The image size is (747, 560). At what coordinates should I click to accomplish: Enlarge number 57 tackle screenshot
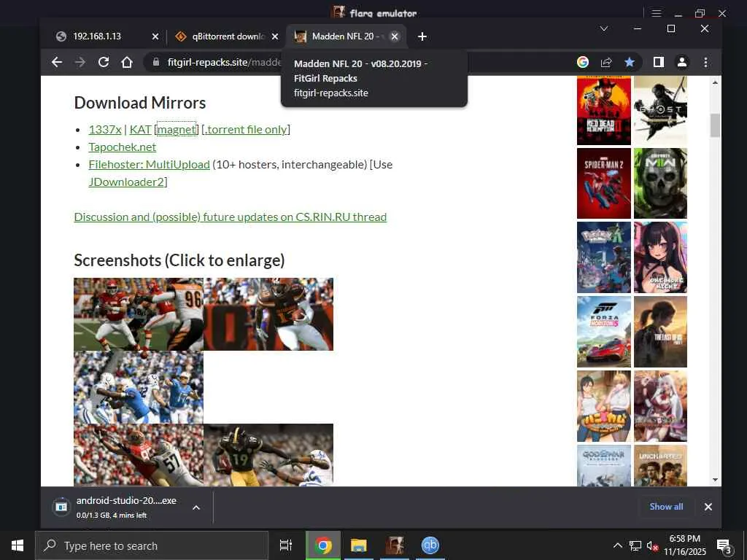(139, 455)
